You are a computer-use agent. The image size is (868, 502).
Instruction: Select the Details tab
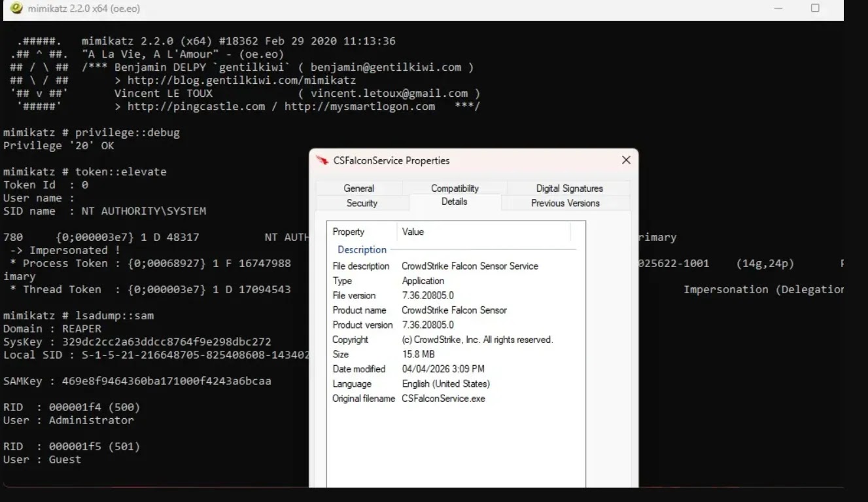pyautogui.click(x=455, y=202)
